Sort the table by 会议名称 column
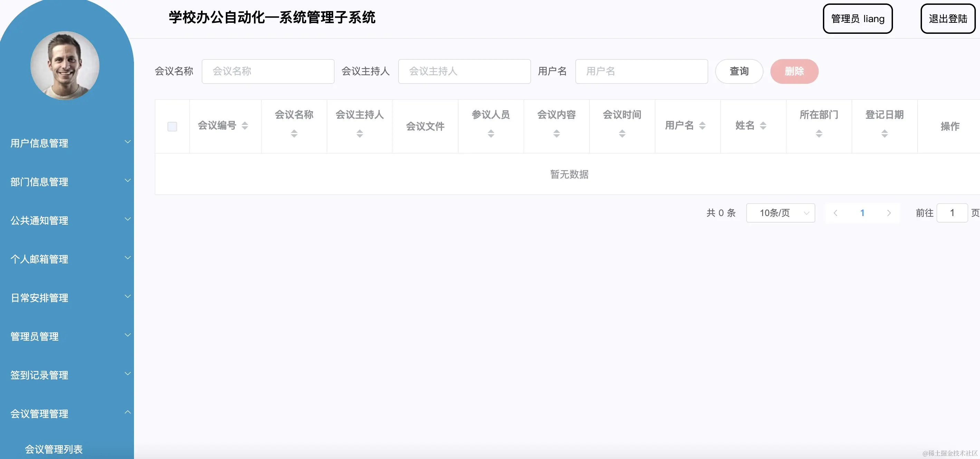The width and height of the screenshot is (980, 459). (294, 133)
